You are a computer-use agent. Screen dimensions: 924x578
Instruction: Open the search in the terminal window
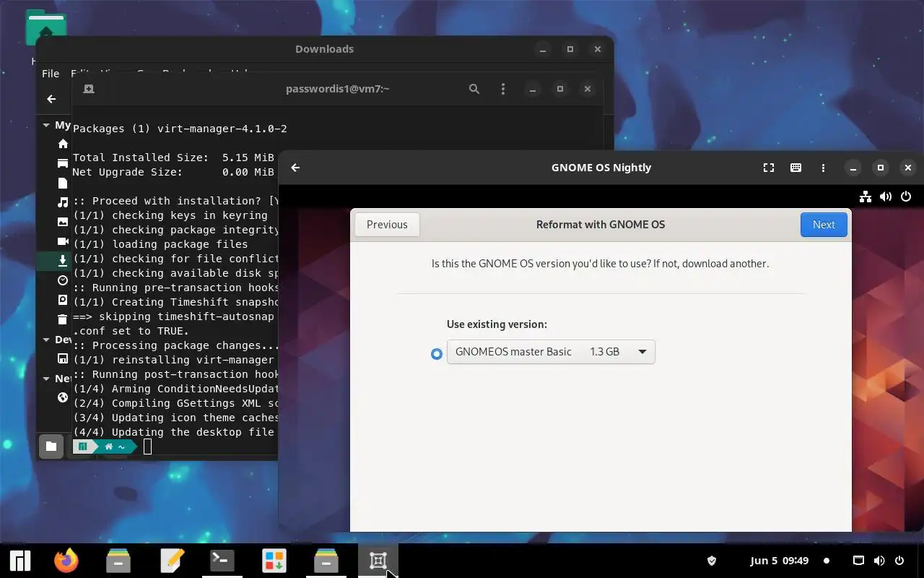474,89
